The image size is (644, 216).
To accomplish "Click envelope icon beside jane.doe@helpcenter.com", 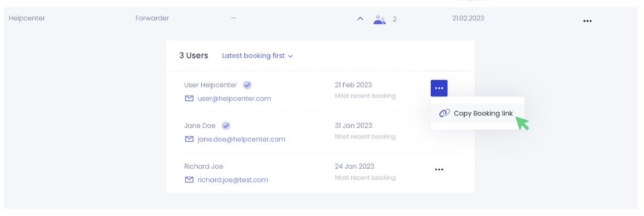I will (x=189, y=139).
